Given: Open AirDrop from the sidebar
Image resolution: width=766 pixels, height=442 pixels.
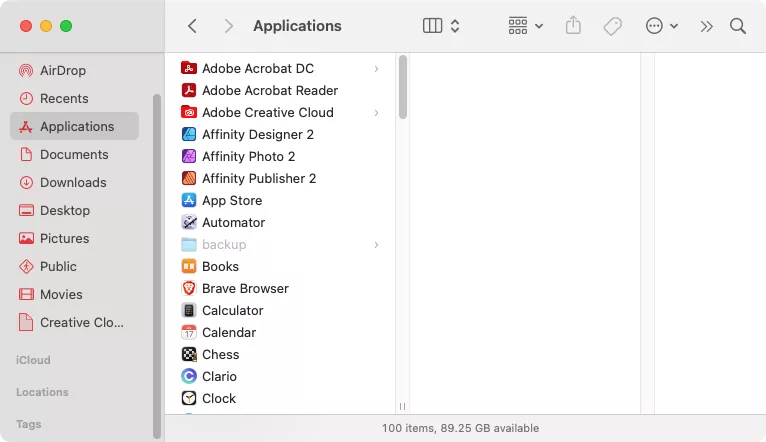Looking at the screenshot, I should point(64,70).
